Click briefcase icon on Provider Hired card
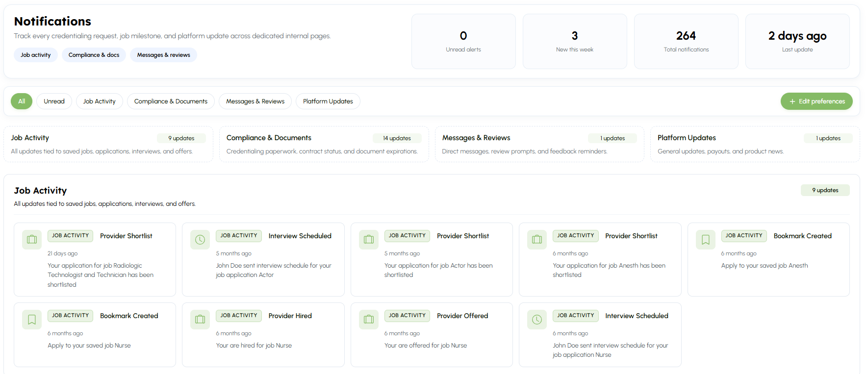 click(x=200, y=320)
